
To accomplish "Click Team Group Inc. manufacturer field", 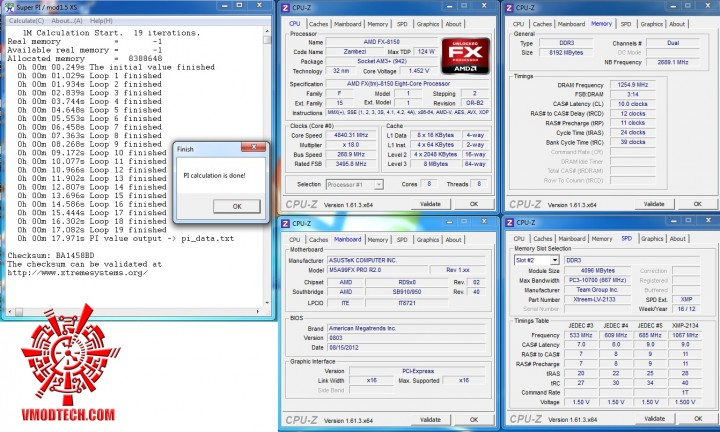I will [x=597, y=290].
